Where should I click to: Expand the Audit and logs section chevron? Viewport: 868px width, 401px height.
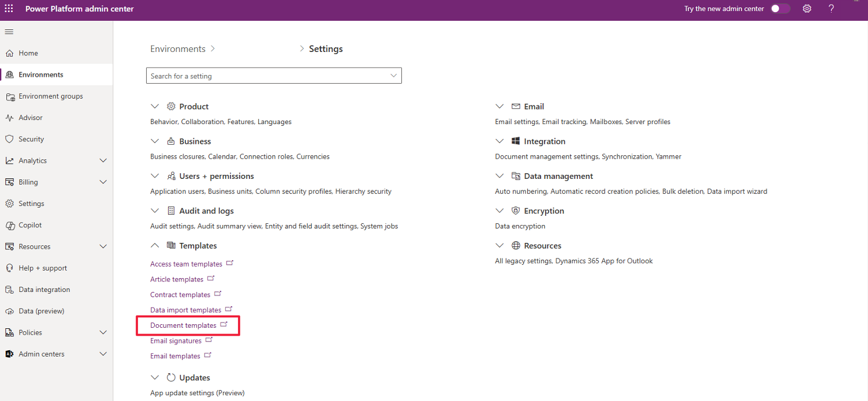click(x=154, y=211)
